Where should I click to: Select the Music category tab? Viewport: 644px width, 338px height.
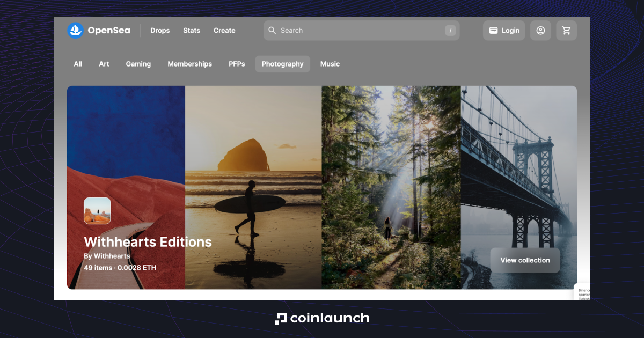point(330,64)
